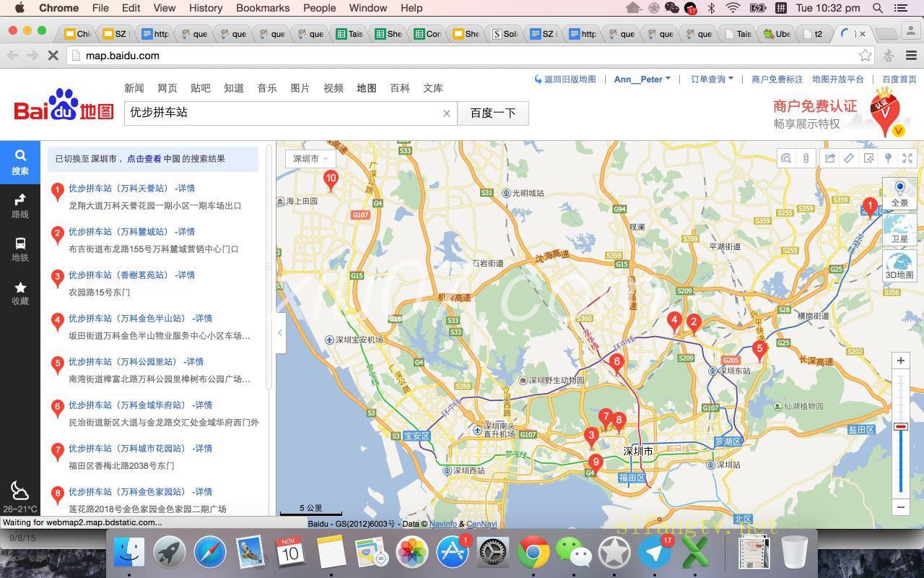Image resolution: width=924 pixels, height=578 pixels.
Task: Click the red marker 9 on map
Action: [595, 464]
